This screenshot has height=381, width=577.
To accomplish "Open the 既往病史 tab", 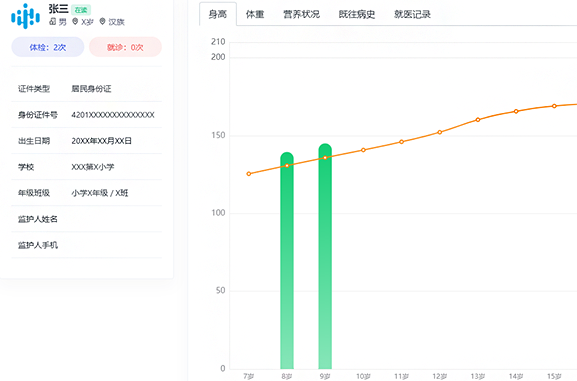I will pyautogui.click(x=357, y=14).
